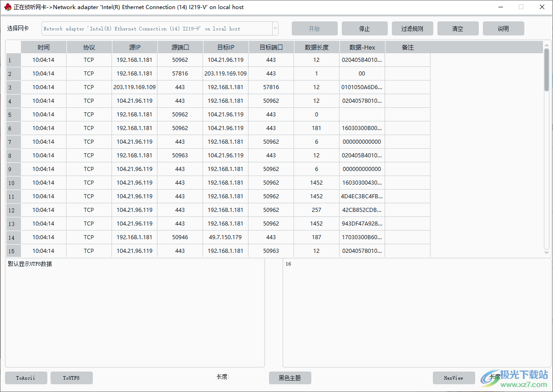The width and height of the screenshot is (553, 392).
Task: Click destination IP 49.7.150.179 in row 14
Action: tap(226, 237)
